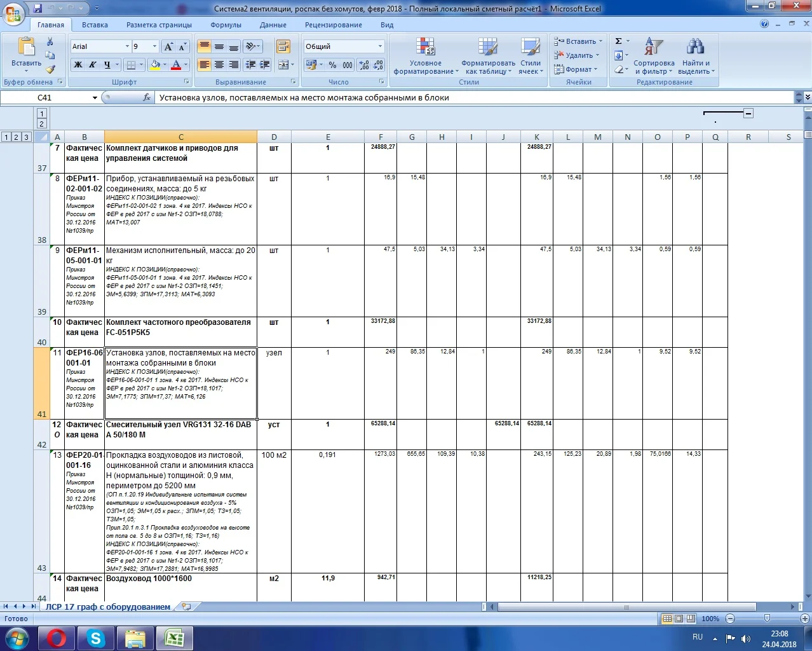
Task: Click the Cut scissors icon
Action: (50, 42)
